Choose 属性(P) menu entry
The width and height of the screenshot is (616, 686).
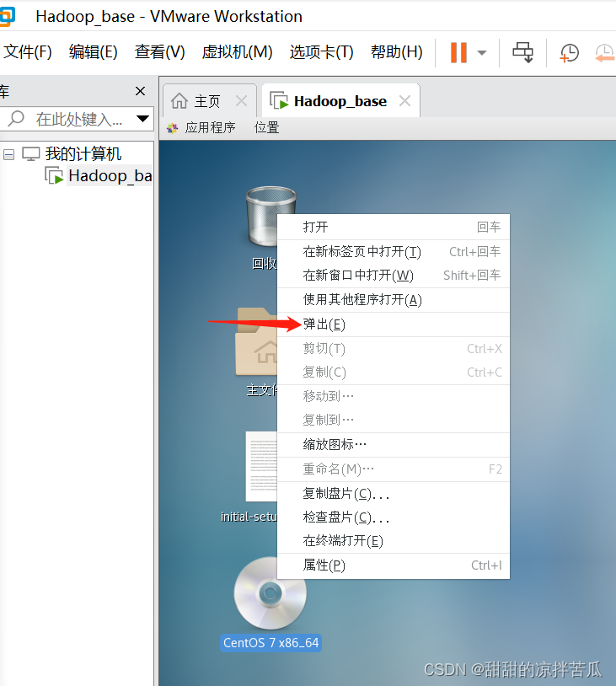(x=394, y=565)
